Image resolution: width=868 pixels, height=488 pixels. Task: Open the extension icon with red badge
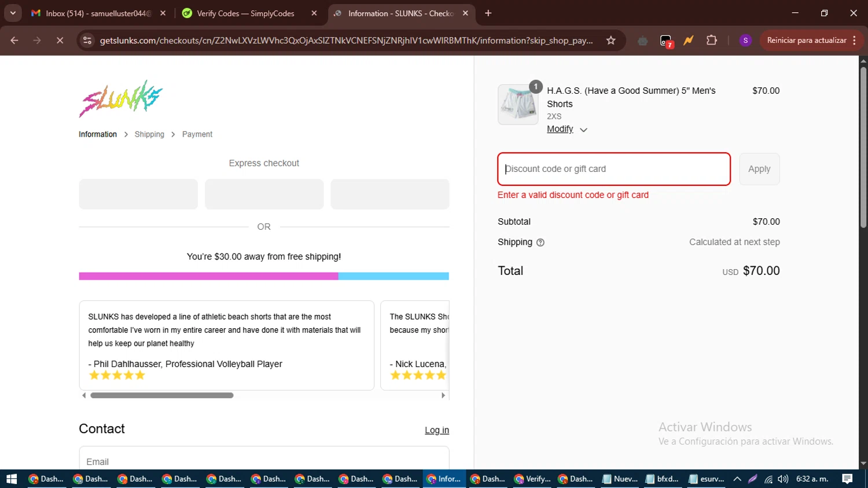tap(666, 41)
